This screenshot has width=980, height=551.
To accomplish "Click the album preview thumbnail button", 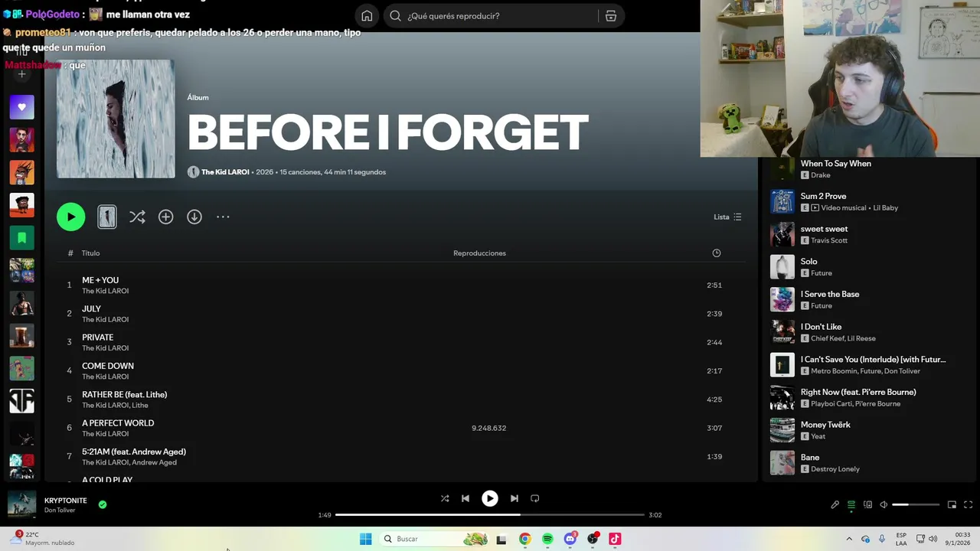I will (x=107, y=217).
